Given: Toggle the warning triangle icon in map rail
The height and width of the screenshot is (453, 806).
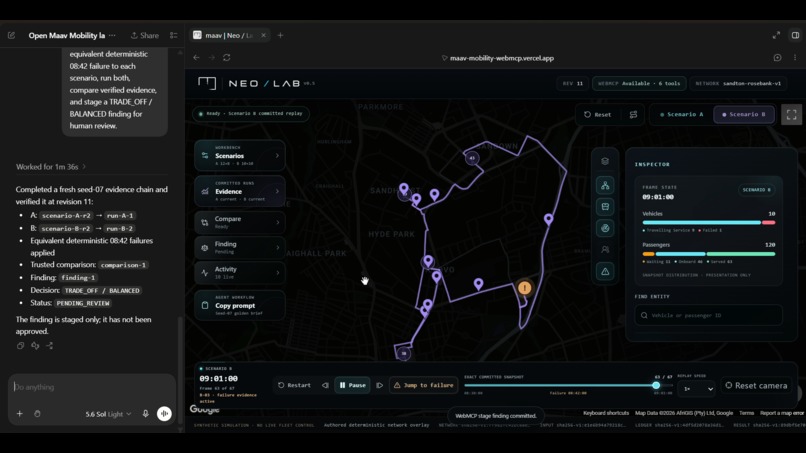Looking at the screenshot, I should [x=605, y=271].
